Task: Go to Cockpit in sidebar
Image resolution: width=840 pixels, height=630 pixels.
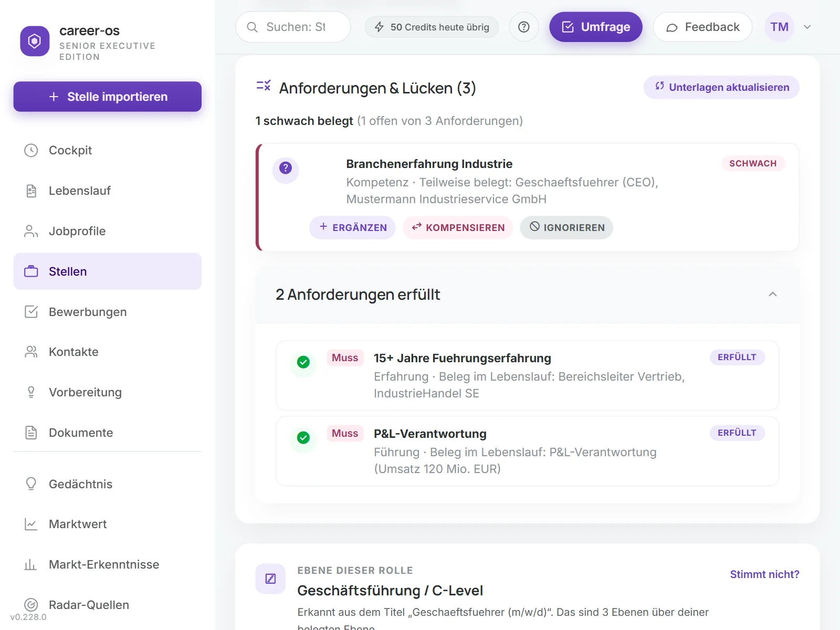Action: tap(108, 150)
